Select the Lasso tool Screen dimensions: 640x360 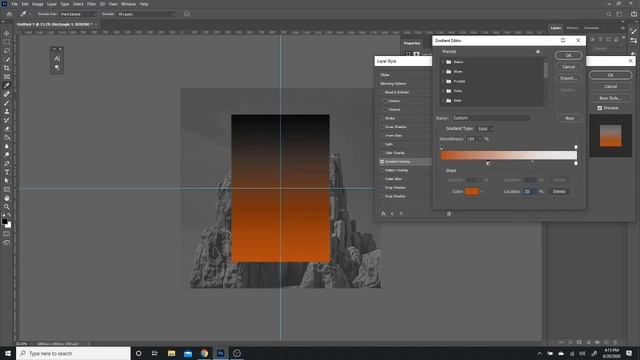[7, 51]
